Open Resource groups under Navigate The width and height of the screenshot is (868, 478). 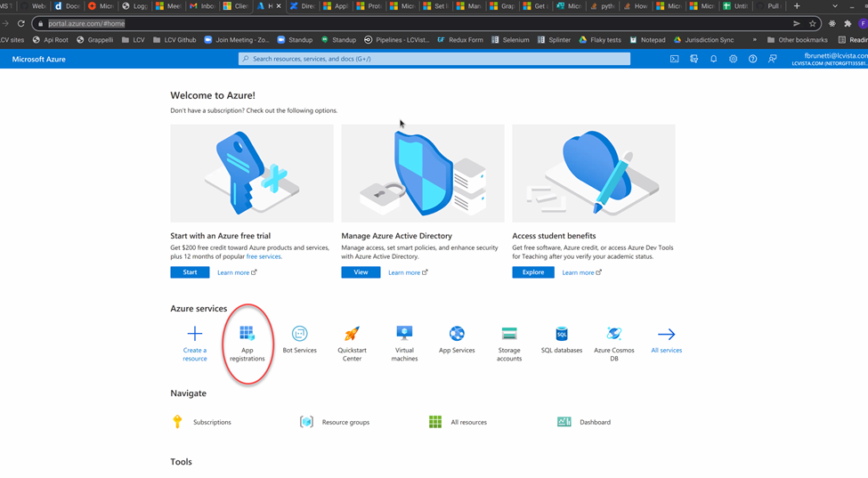coord(345,422)
